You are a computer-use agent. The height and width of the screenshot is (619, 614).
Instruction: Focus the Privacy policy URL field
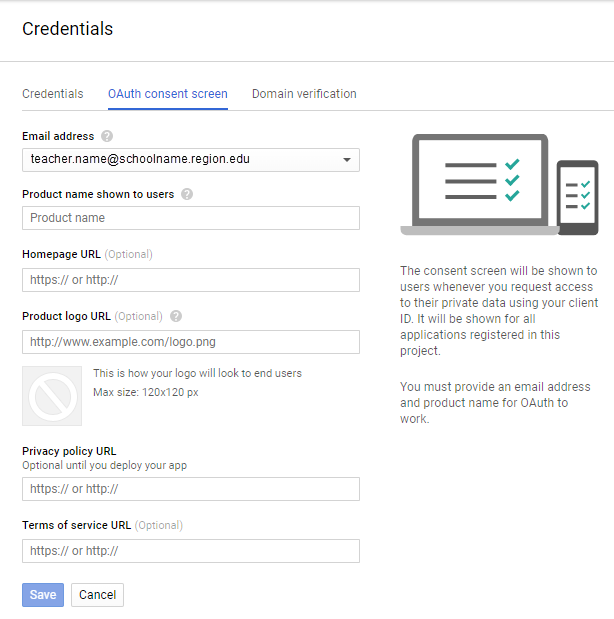coord(190,489)
